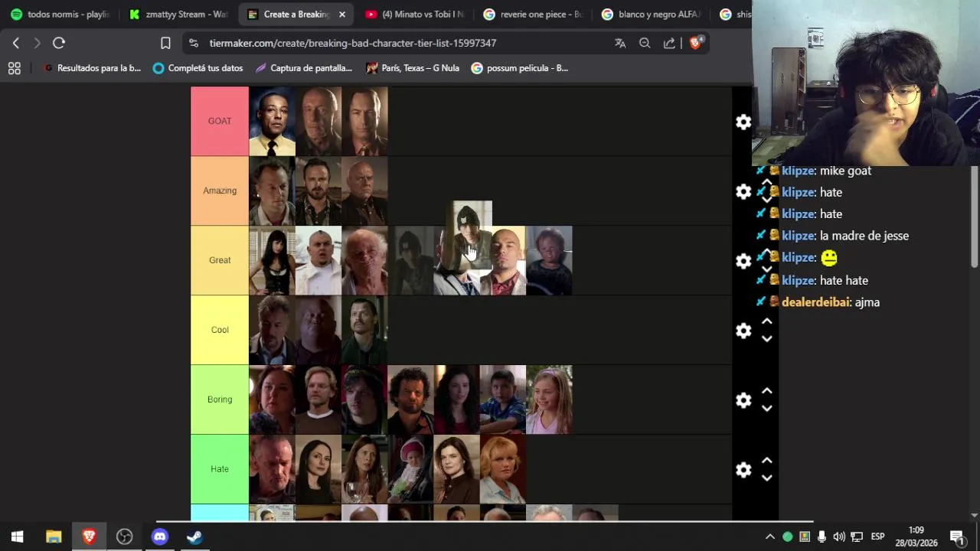The height and width of the screenshot is (551, 980).
Task: Select the baby with pink hat thumbnail in Hate row
Action: coord(410,469)
